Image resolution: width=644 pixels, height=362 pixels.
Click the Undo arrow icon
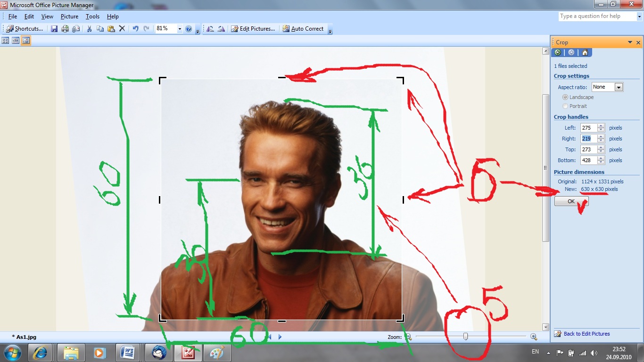[136, 29]
